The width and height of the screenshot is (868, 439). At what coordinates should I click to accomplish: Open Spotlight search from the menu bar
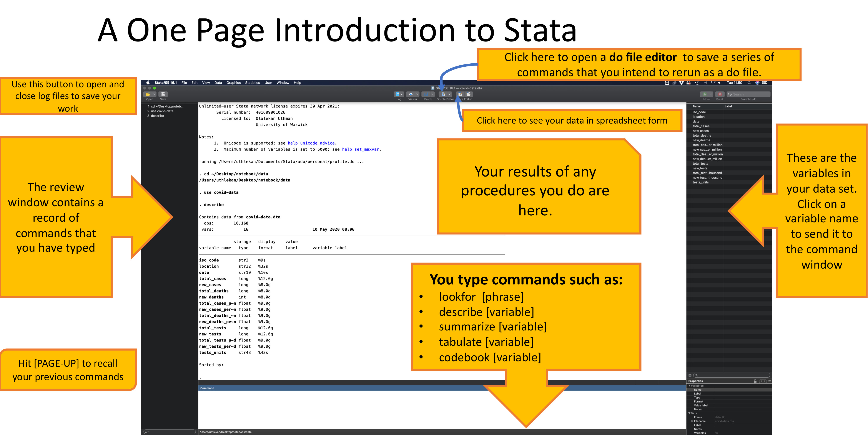[x=749, y=83]
